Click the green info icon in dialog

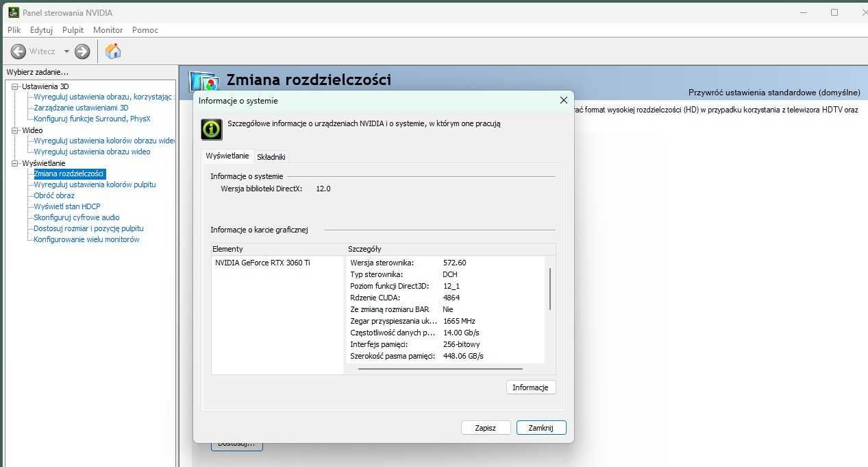tap(211, 129)
